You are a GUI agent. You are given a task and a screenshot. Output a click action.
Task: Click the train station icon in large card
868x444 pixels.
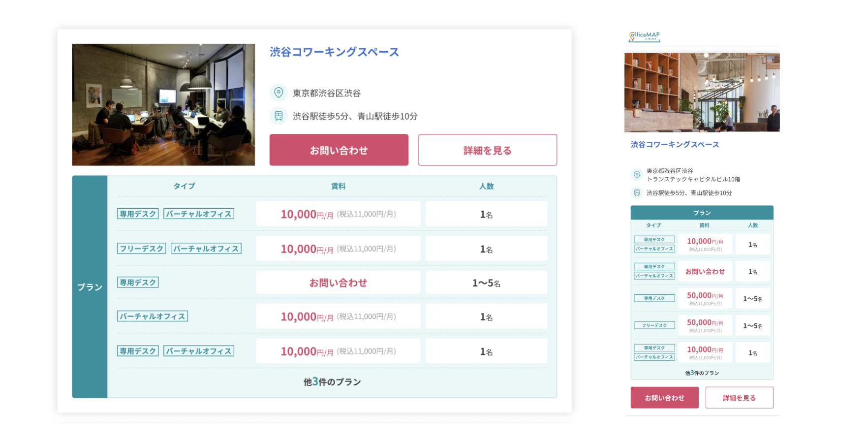[x=279, y=116]
